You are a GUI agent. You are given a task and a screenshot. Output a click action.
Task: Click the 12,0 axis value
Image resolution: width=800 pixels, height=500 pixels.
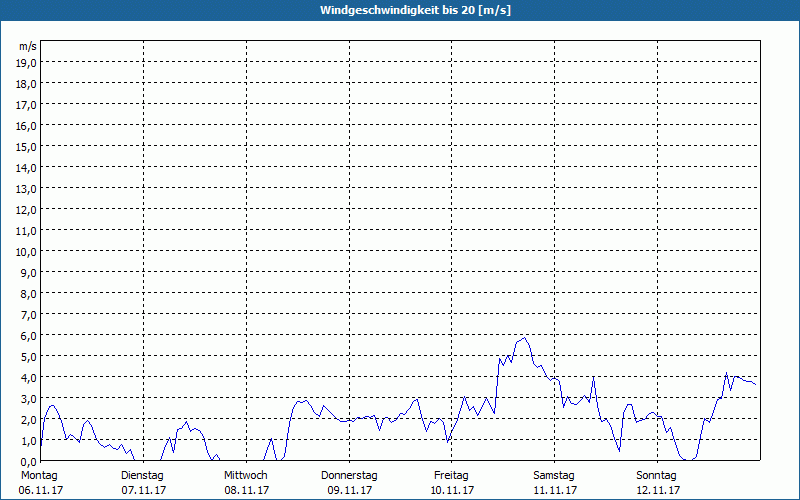pyautogui.click(x=26, y=210)
